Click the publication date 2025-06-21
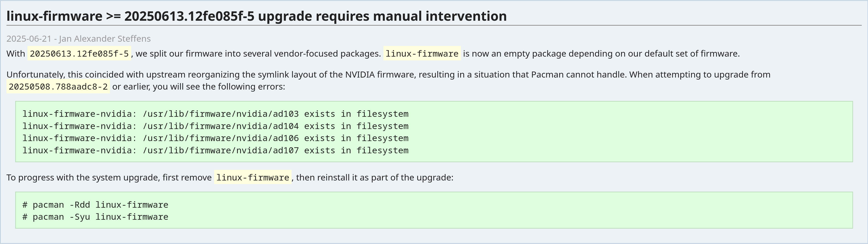Viewport: 868px width, 244px height. pos(29,39)
